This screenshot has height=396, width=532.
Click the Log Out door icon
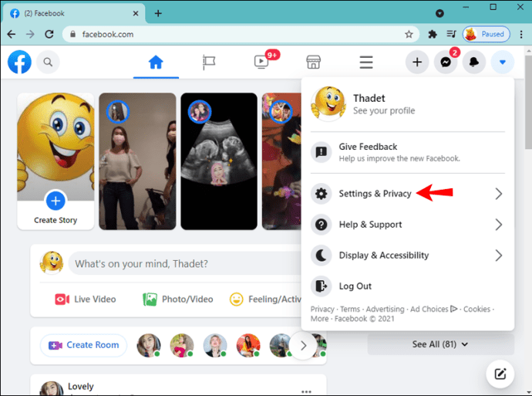[x=321, y=286]
